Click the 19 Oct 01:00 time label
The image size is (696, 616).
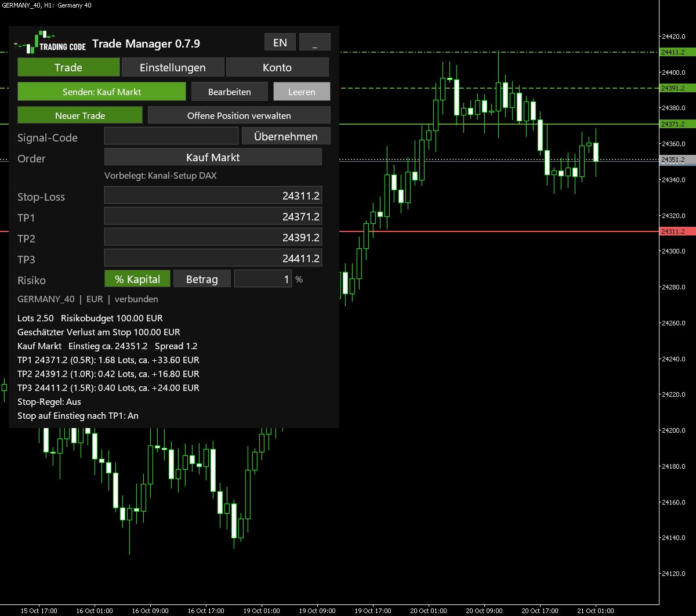(x=262, y=611)
